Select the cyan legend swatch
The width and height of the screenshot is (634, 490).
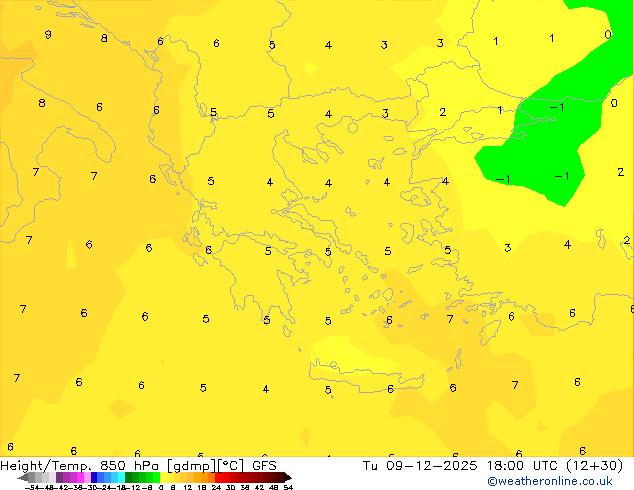[121, 477]
